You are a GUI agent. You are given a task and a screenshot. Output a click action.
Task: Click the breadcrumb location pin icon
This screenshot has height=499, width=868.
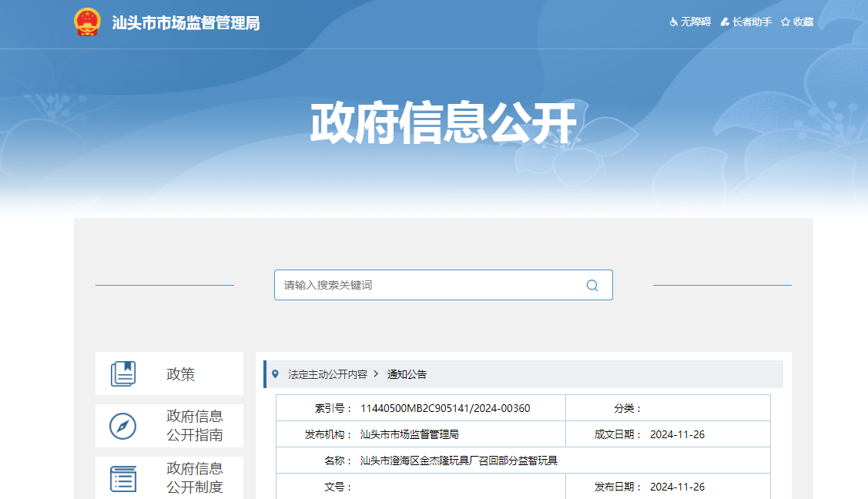coord(275,374)
